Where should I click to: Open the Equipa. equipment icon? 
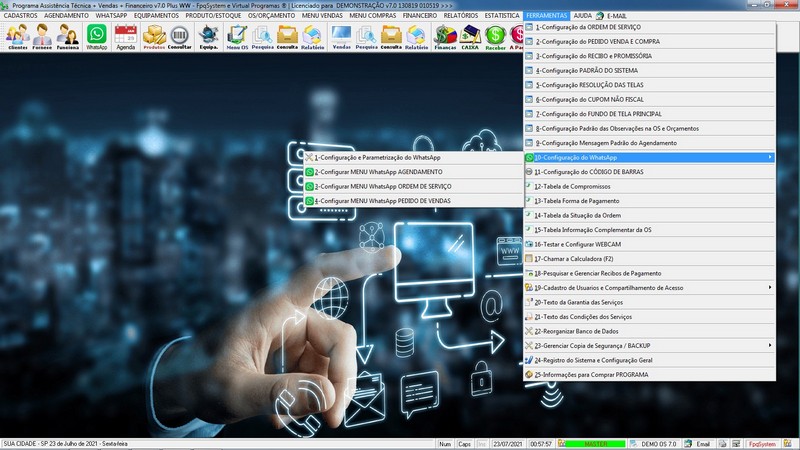pyautogui.click(x=208, y=37)
